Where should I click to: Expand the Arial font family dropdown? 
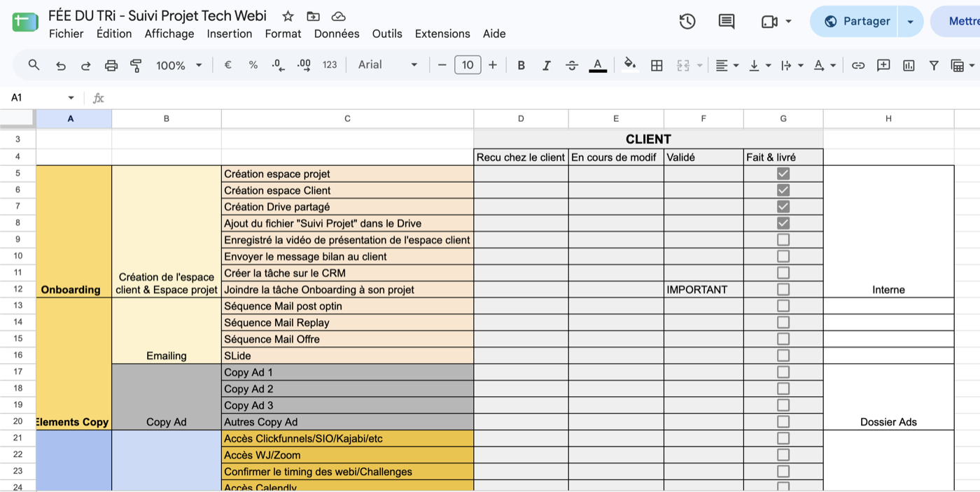tap(387, 65)
